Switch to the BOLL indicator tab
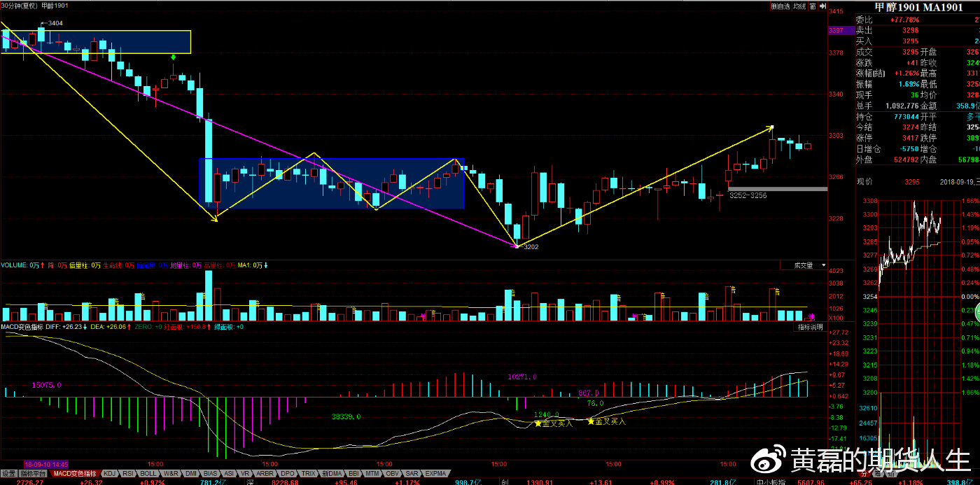Screen dimensions: 980x485 pyautogui.click(x=148, y=474)
